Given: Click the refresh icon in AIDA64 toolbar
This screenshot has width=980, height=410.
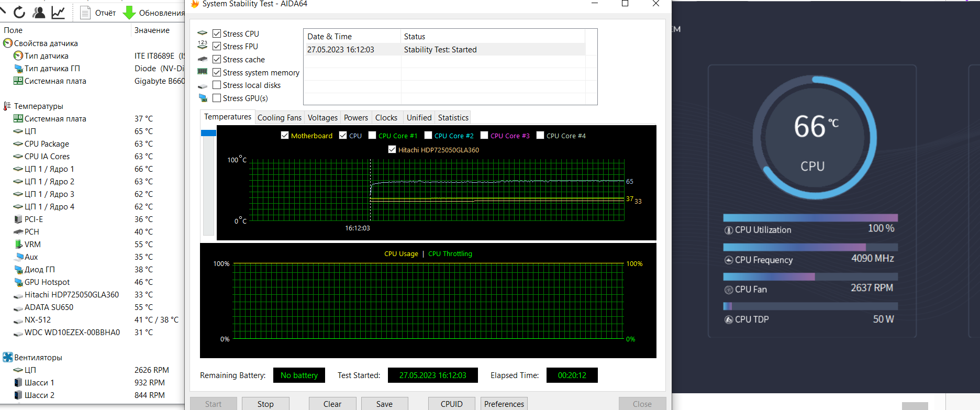Looking at the screenshot, I should pos(19,12).
